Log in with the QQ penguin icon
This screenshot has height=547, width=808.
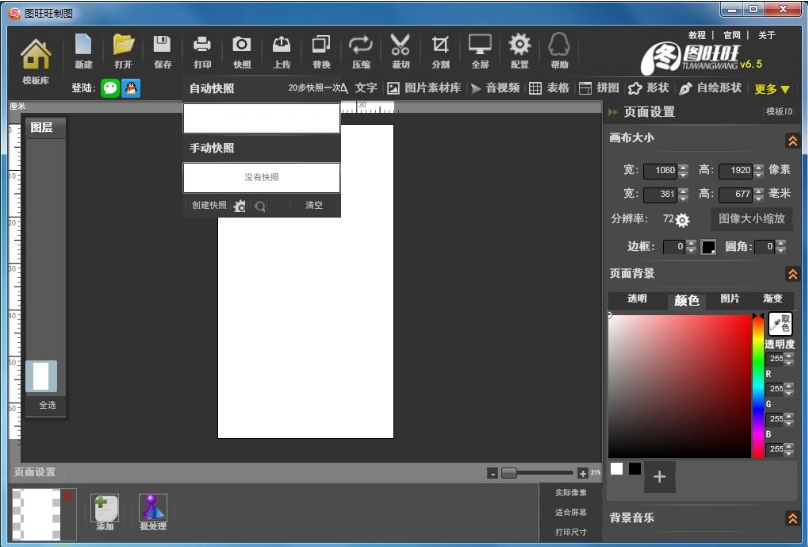(x=131, y=88)
